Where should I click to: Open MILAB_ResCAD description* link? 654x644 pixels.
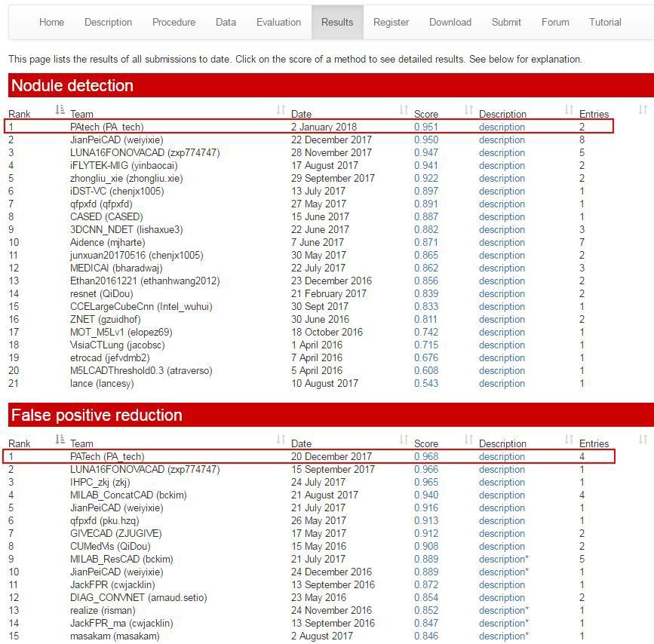pyautogui.click(x=503, y=559)
